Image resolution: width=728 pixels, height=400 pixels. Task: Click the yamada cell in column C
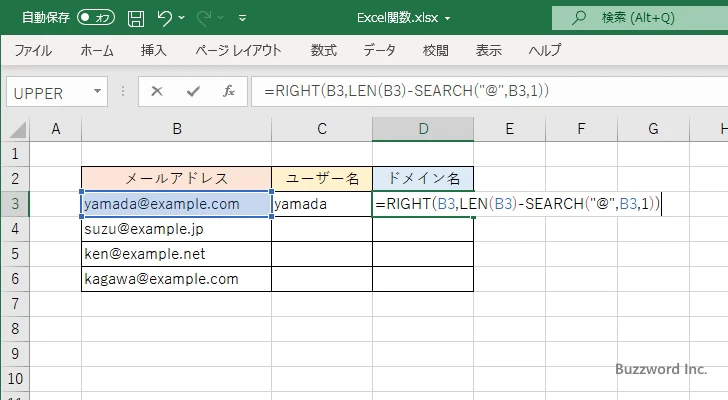click(322, 204)
